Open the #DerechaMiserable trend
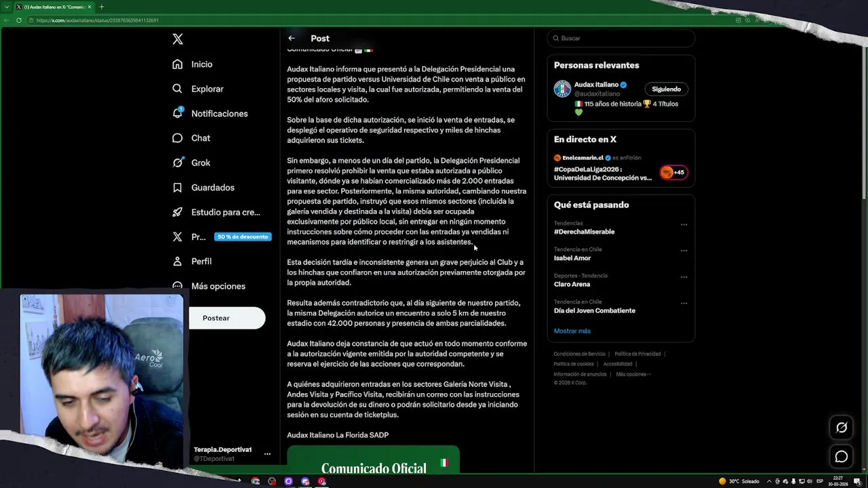 584,232
